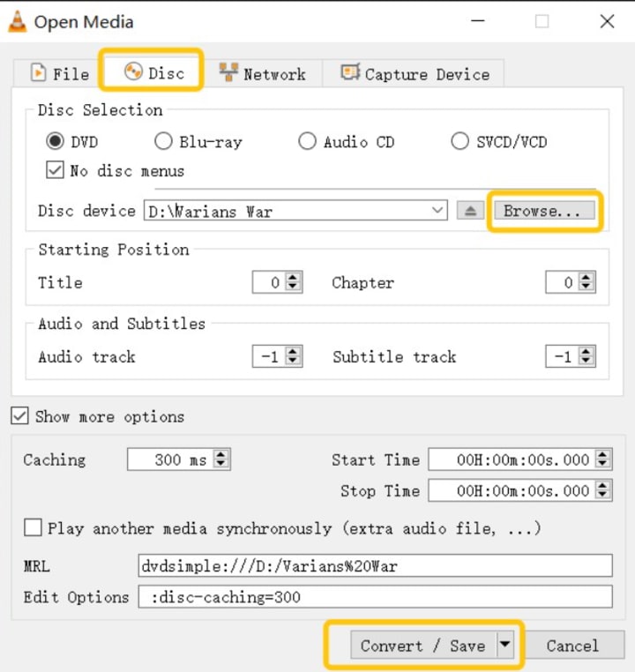Viewport: 635px width, 672px height.
Task: Click the eject disc icon button
Action: point(470,211)
